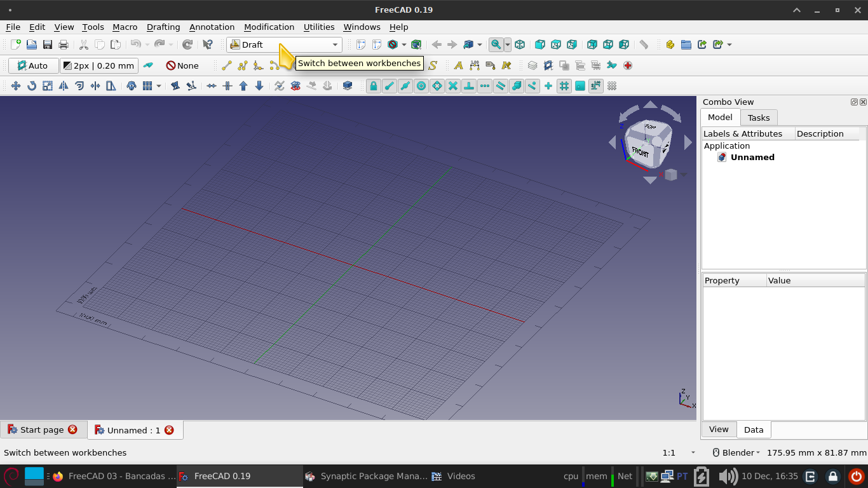The image size is (868, 488).
Task: Save the document with the floppy icon
Action: [x=48, y=44]
